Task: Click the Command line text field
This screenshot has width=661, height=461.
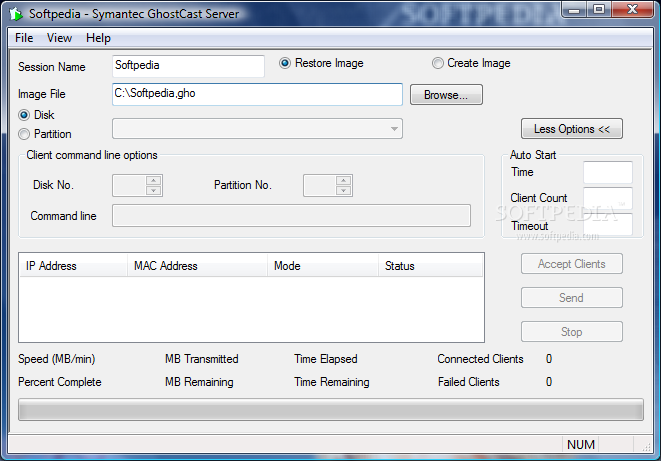Action: [291, 216]
